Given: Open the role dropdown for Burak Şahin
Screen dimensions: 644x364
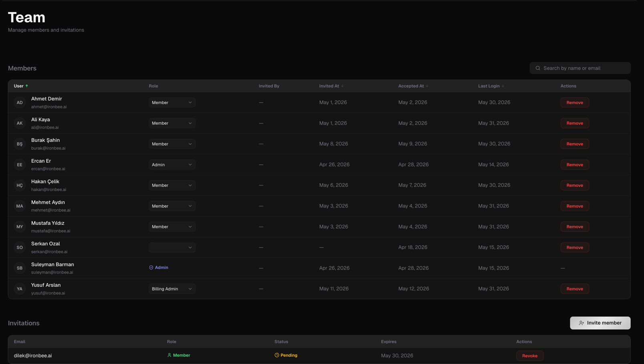Looking at the screenshot, I should click(x=172, y=144).
